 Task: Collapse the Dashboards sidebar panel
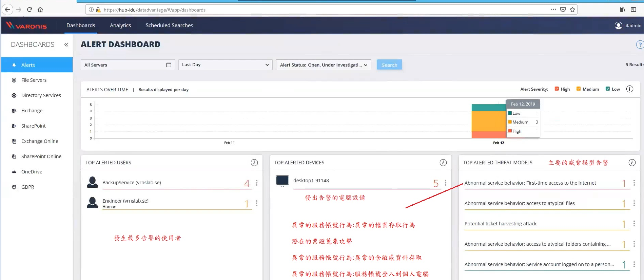click(66, 44)
